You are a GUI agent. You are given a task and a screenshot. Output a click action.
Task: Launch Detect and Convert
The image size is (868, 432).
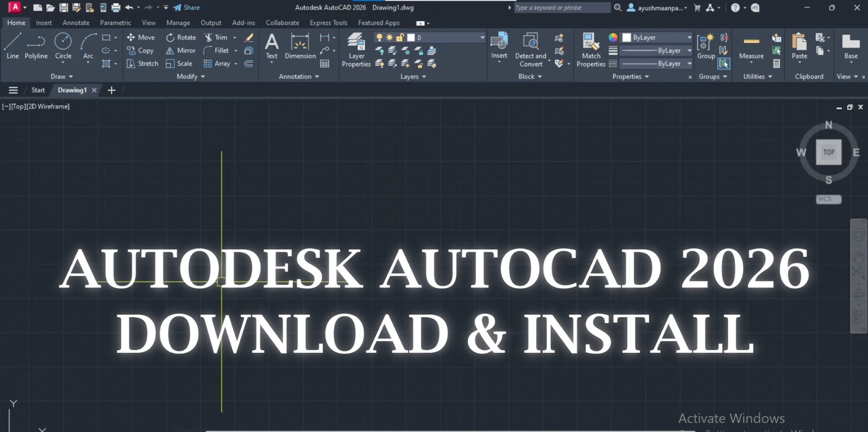pos(531,49)
